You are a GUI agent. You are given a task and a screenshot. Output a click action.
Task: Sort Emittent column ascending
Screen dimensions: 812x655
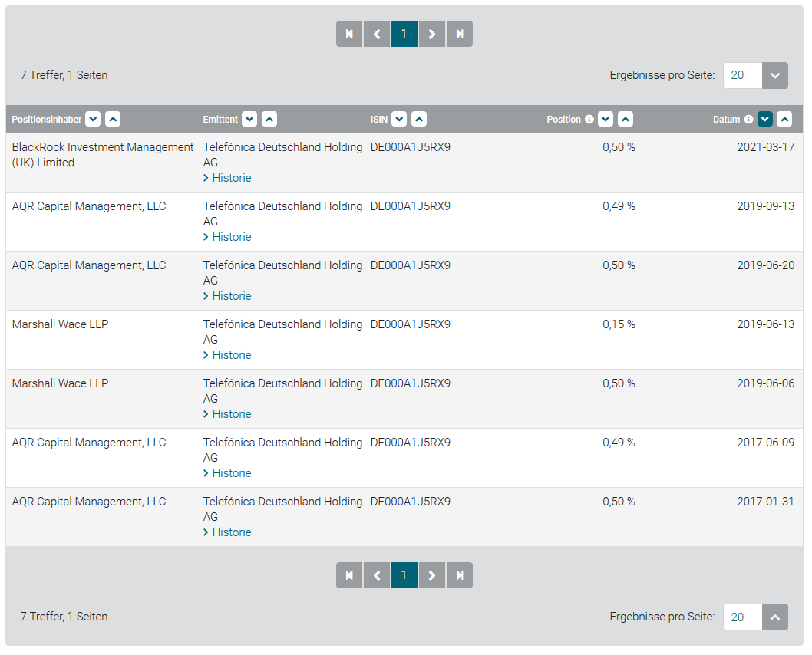click(269, 120)
